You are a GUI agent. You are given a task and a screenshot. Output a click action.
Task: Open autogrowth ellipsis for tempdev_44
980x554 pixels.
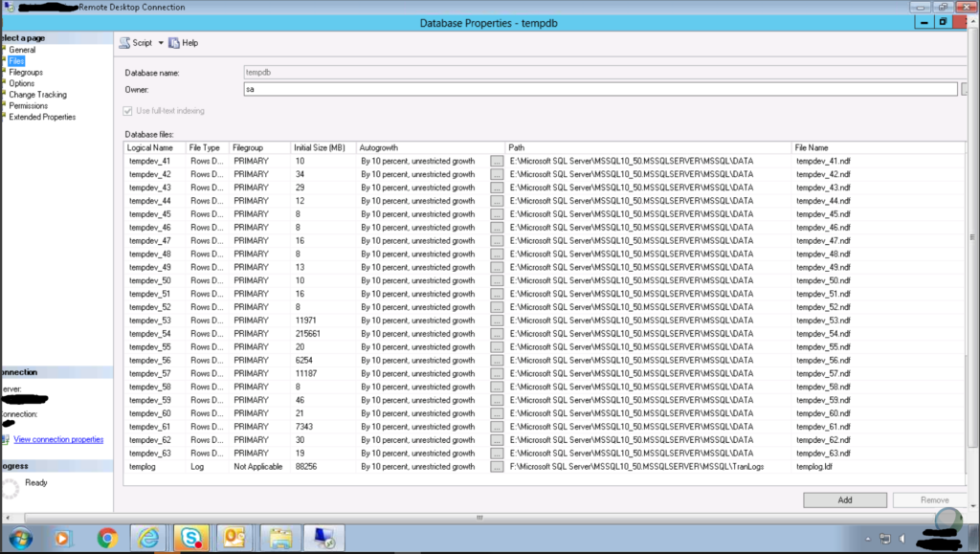[x=497, y=201]
